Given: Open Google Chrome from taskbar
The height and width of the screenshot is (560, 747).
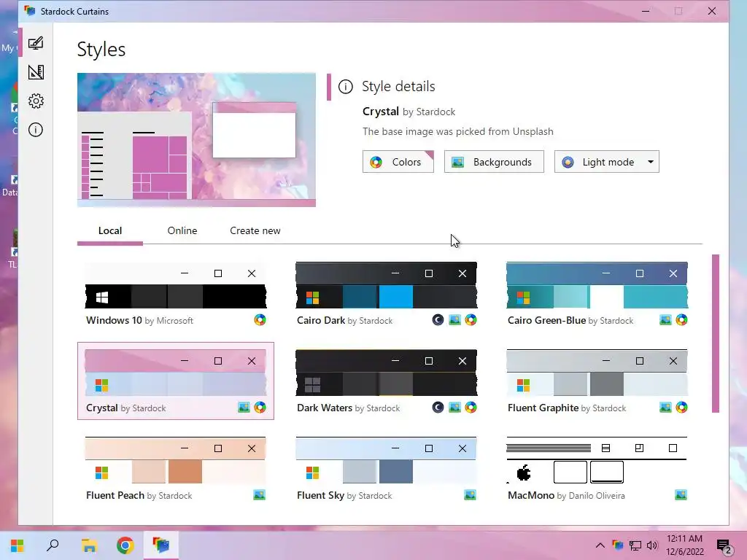Looking at the screenshot, I should tap(125, 545).
